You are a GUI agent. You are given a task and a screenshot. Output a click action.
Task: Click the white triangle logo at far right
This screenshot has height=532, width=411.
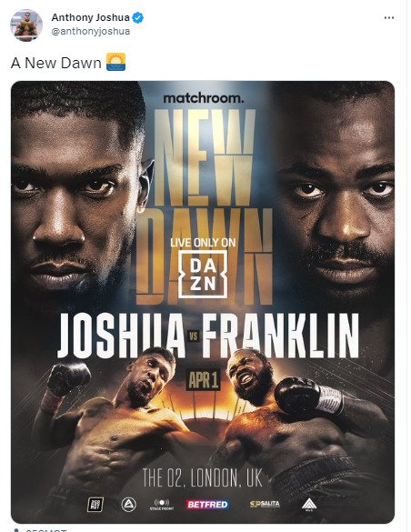(309, 505)
